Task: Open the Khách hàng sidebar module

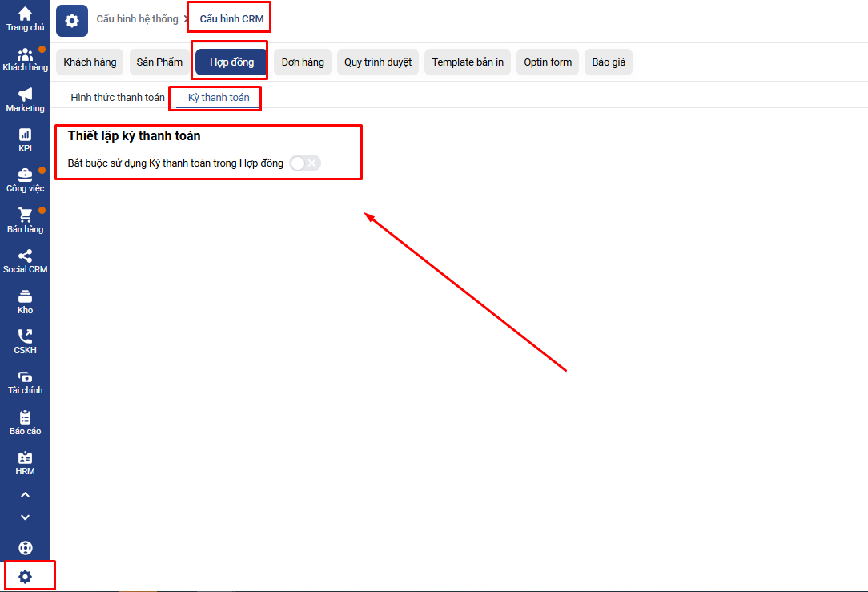Action: click(25, 59)
